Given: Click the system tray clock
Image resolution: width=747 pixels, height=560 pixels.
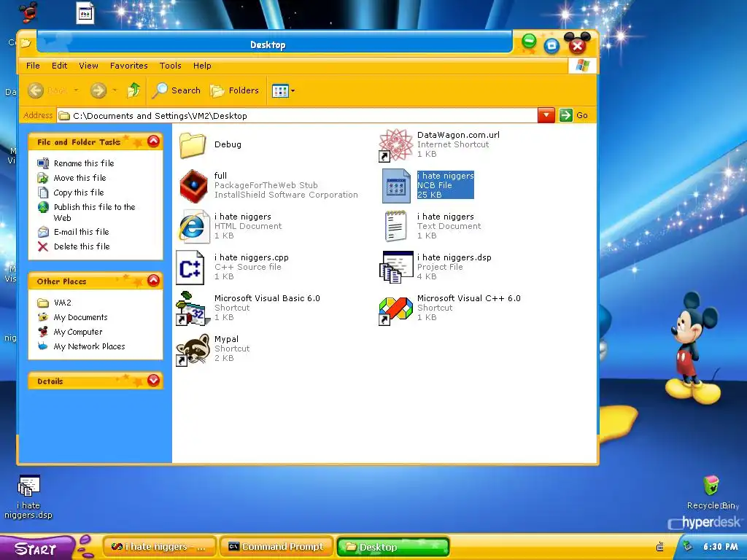Looking at the screenshot, I should click(720, 547).
